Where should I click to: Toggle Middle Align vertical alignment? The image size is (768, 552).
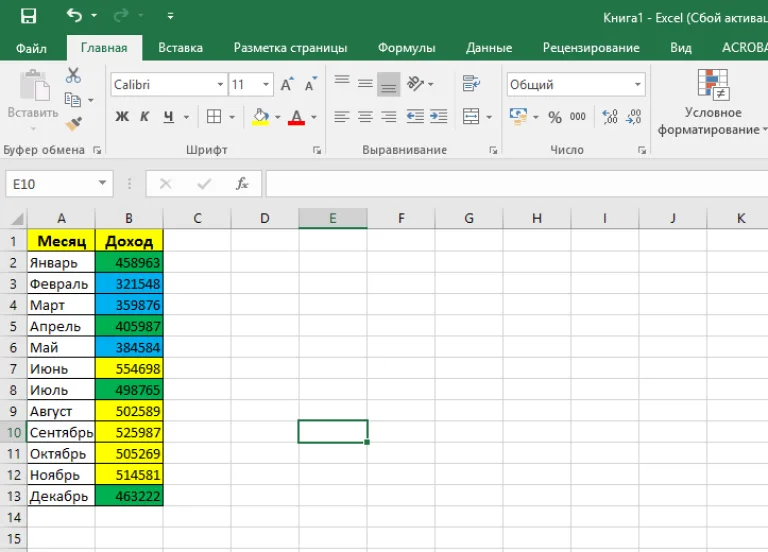point(365,84)
